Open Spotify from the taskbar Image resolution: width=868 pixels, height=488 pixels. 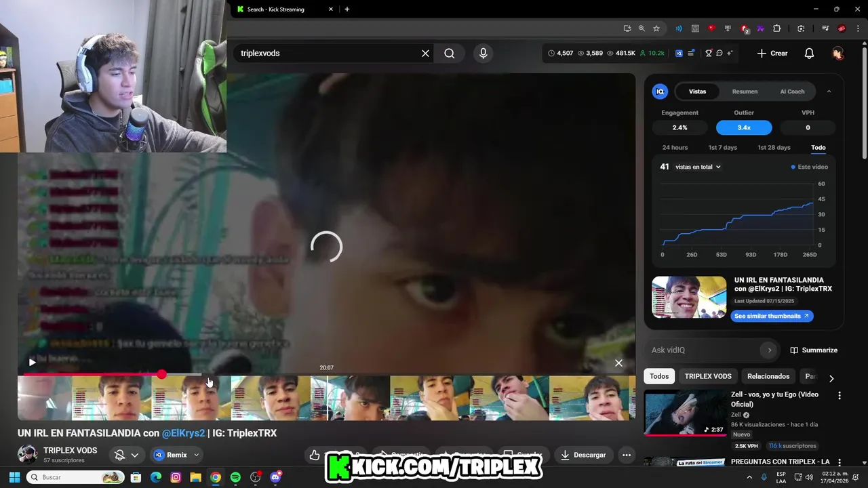[235, 477]
